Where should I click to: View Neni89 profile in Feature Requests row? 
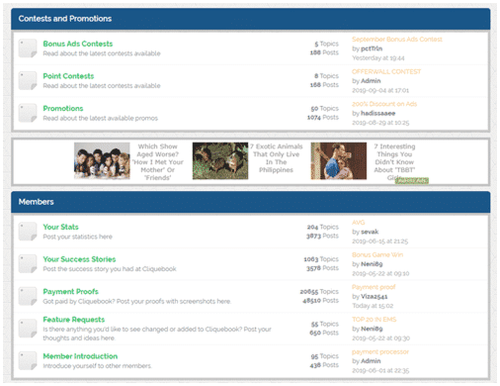[372, 329]
